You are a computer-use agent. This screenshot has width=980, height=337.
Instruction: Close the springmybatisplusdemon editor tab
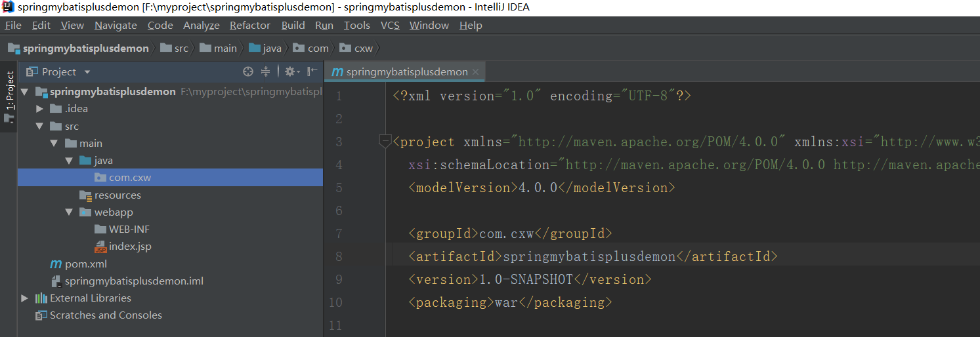[475, 72]
